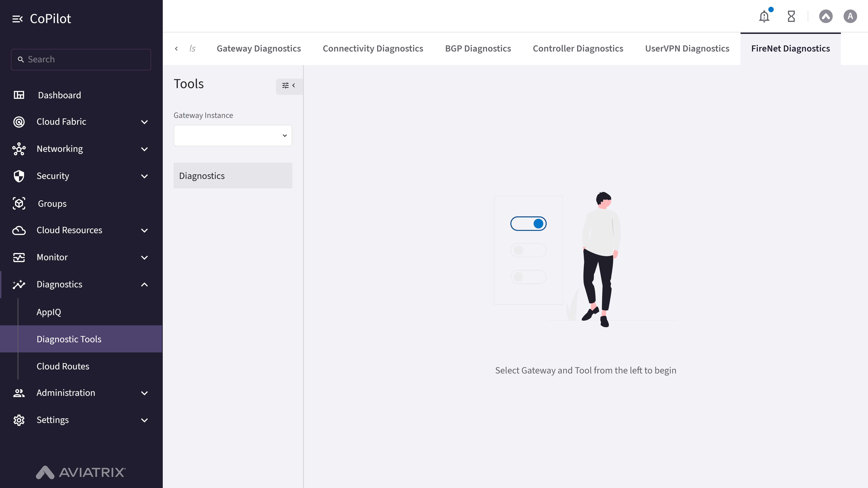Open the Security menu label
The image size is (868, 488).
[x=53, y=176]
